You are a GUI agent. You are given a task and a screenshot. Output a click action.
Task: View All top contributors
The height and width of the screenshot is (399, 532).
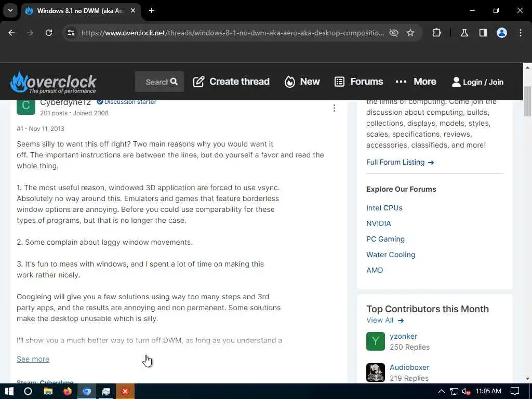point(385,320)
